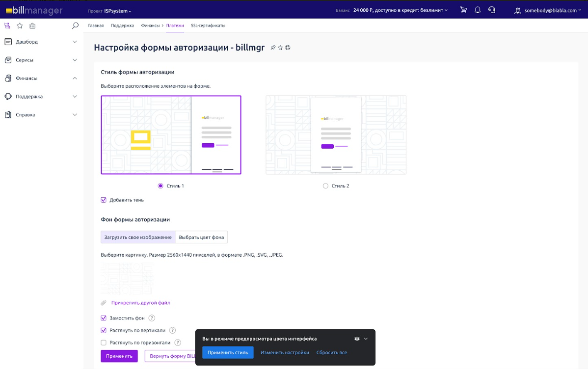Viewport: 588px width, 369px height.
Task: Open favorites star in sidebar
Action: (x=20, y=26)
